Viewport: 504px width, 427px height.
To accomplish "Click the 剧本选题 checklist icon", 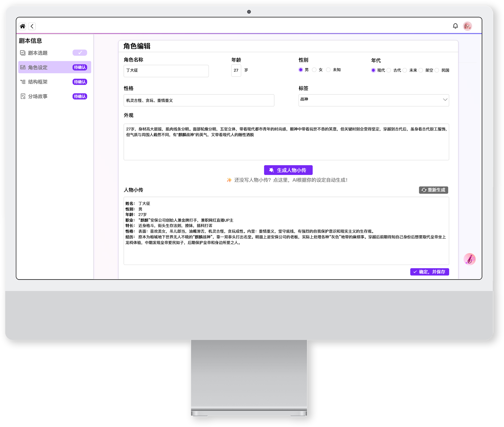I will tap(23, 53).
